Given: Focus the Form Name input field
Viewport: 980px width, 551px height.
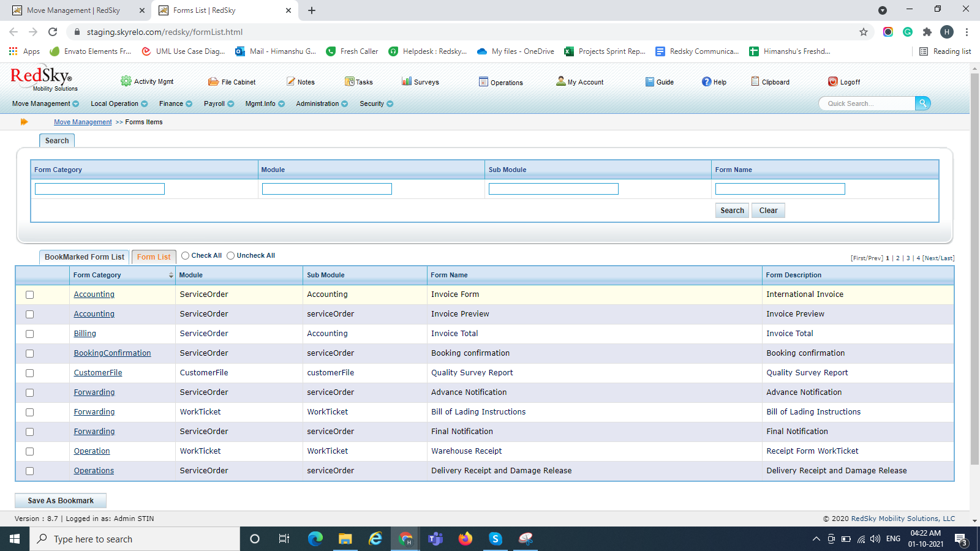Looking at the screenshot, I should 780,189.
